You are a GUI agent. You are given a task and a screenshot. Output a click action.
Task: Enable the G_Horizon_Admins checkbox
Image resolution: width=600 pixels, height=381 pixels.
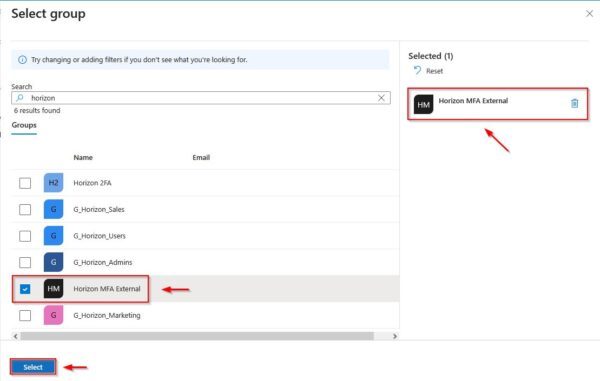click(x=25, y=262)
